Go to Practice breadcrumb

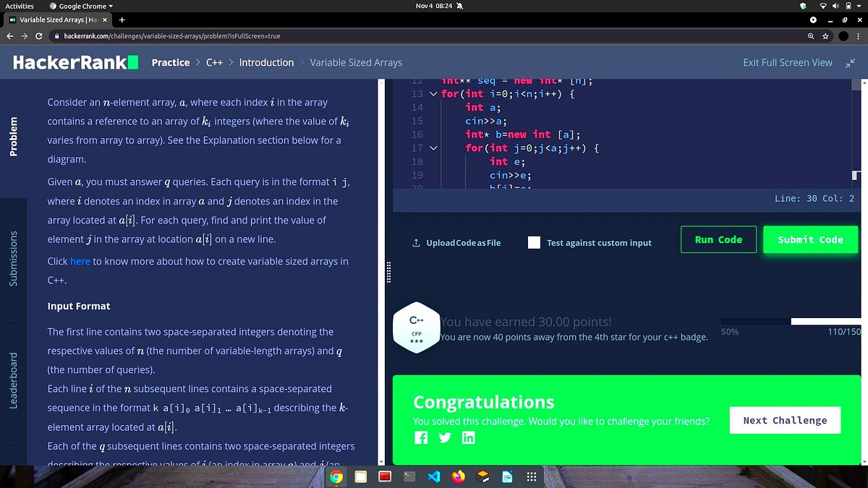(x=171, y=63)
